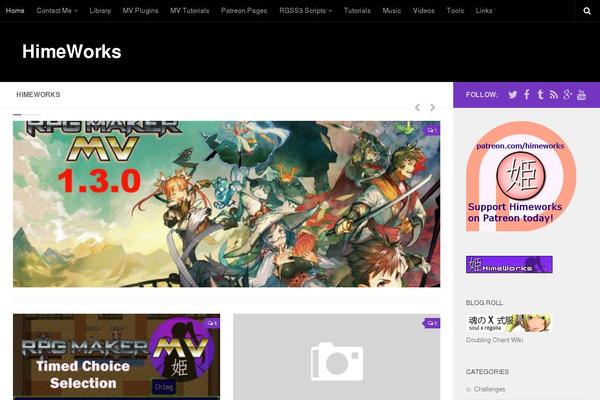Viewport: 600px width, 400px height.
Task: Open the Tutorials menu item
Action: 357,11
